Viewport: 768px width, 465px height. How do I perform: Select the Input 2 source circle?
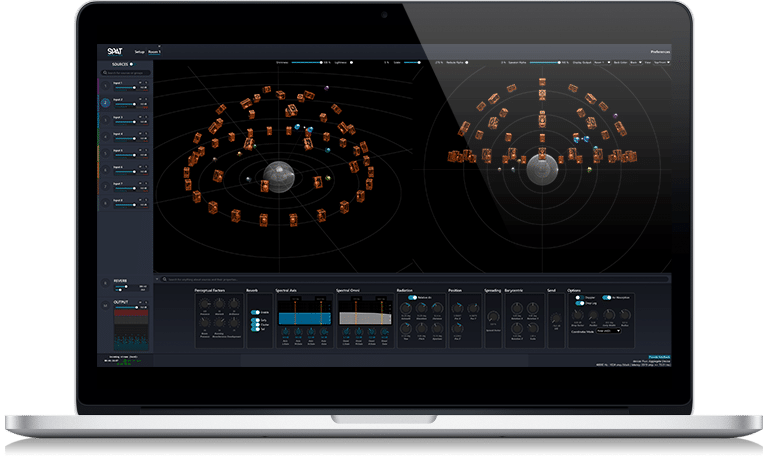click(107, 103)
